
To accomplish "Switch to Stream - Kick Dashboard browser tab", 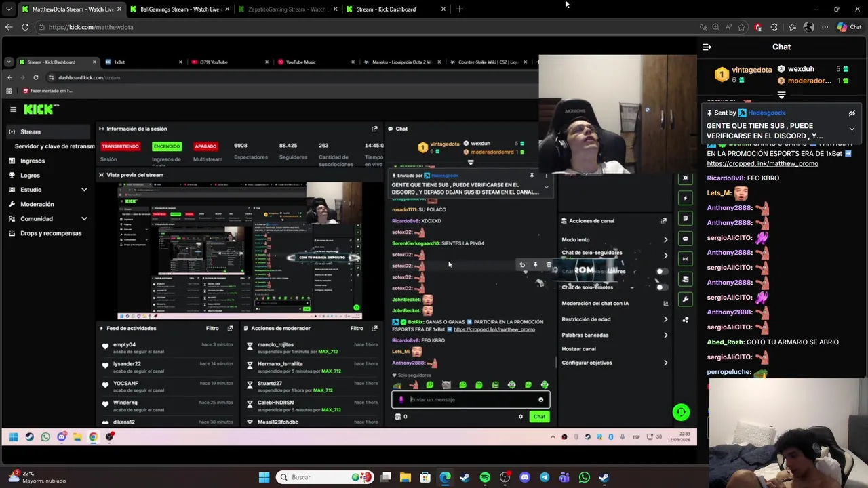I will point(395,9).
